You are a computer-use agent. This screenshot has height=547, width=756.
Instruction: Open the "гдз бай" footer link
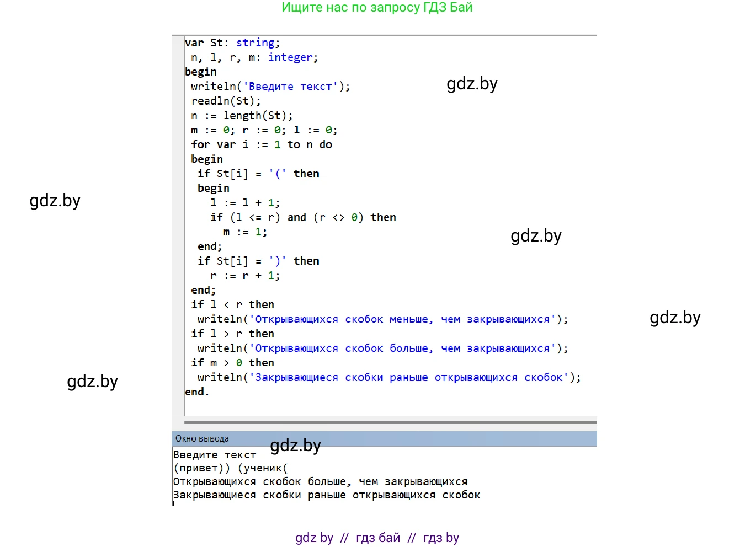click(x=378, y=538)
